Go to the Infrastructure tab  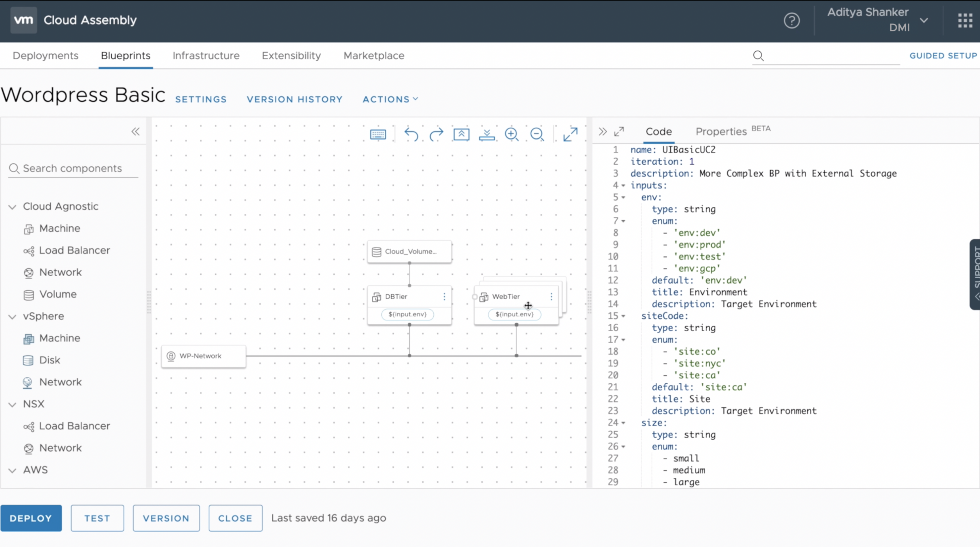[206, 56]
